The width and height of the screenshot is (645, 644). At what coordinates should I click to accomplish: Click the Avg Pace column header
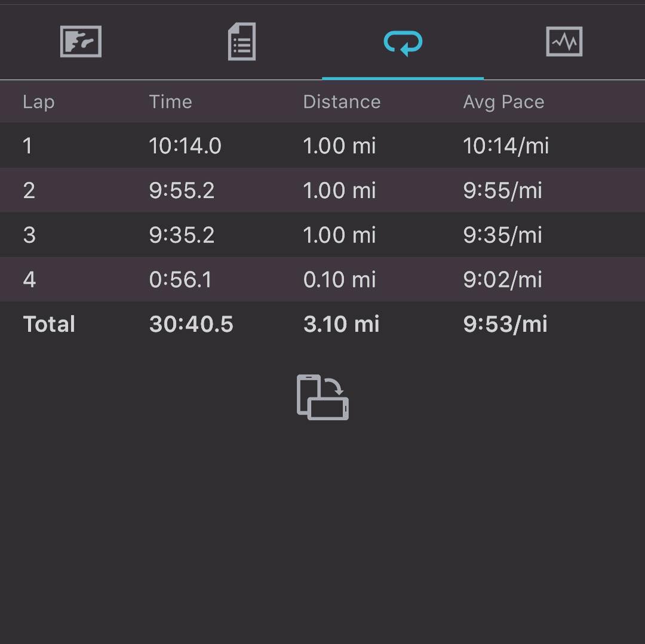click(503, 102)
